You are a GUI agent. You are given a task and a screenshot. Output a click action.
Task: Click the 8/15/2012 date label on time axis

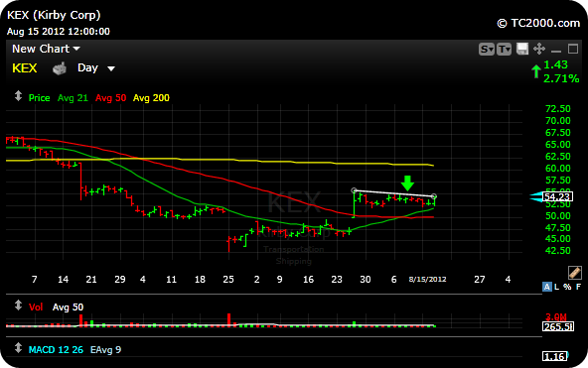(427, 280)
